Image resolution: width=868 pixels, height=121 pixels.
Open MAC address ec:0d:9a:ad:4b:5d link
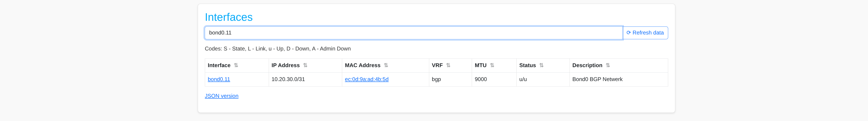coord(366,79)
